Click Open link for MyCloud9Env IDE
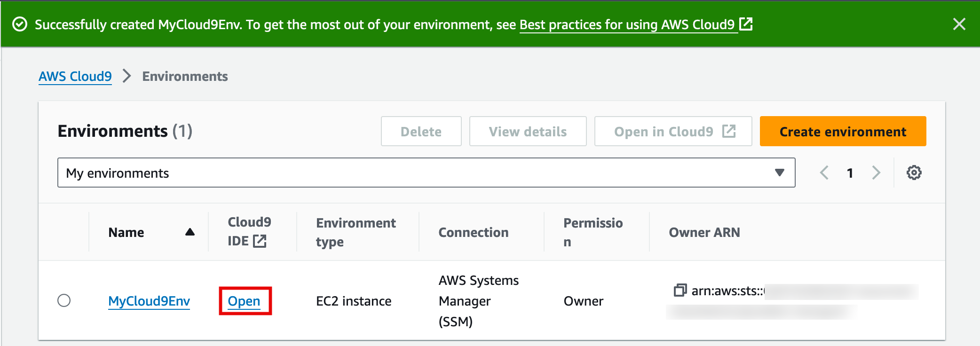The height and width of the screenshot is (346, 980). (244, 301)
